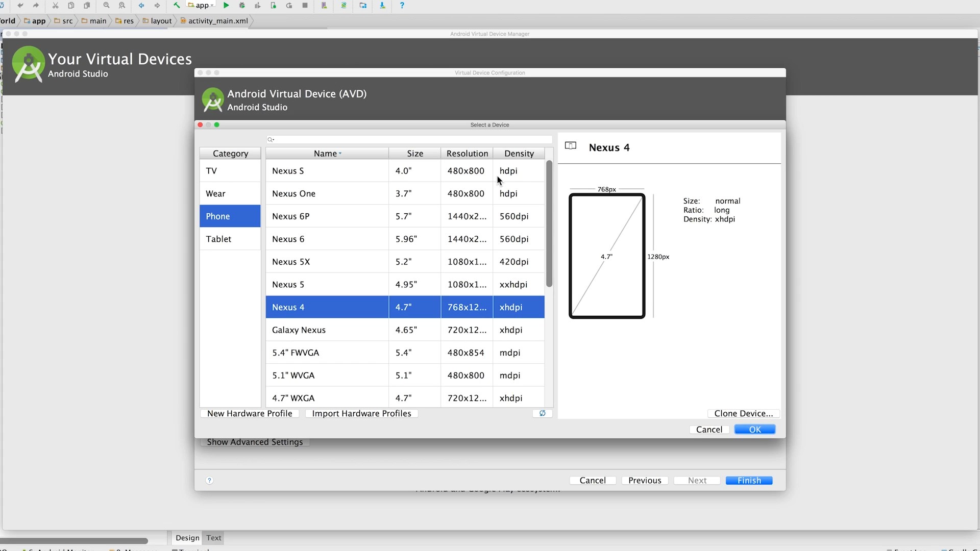980x551 pixels.
Task: Select the Wear category
Action: (x=230, y=193)
